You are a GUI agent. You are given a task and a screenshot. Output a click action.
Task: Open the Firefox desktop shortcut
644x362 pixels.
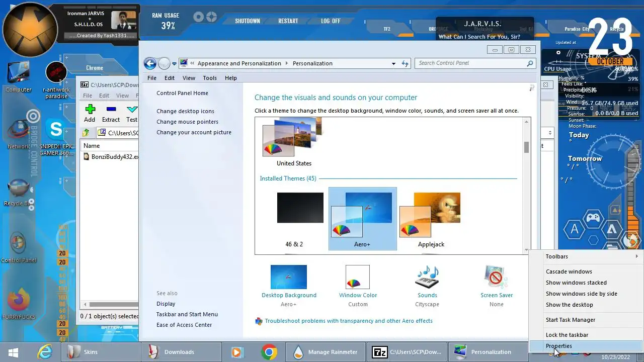pos(19,304)
